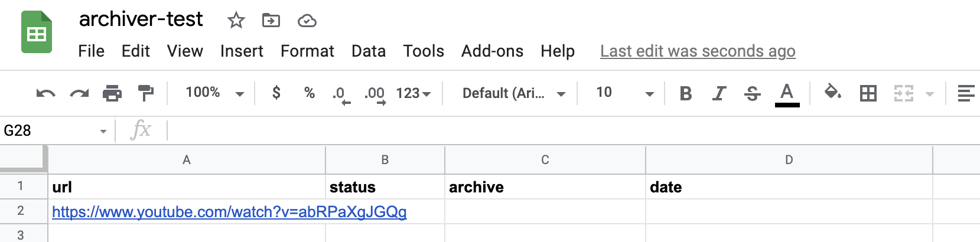Image resolution: width=980 pixels, height=242 pixels.
Task: Select the paint format roller
Action: coord(145,93)
